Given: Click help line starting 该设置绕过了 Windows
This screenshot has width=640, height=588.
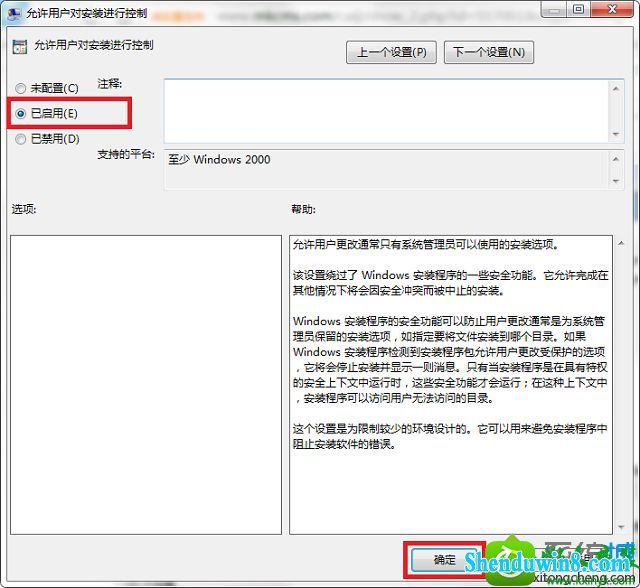Looking at the screenshot, I should click(451, 275).
